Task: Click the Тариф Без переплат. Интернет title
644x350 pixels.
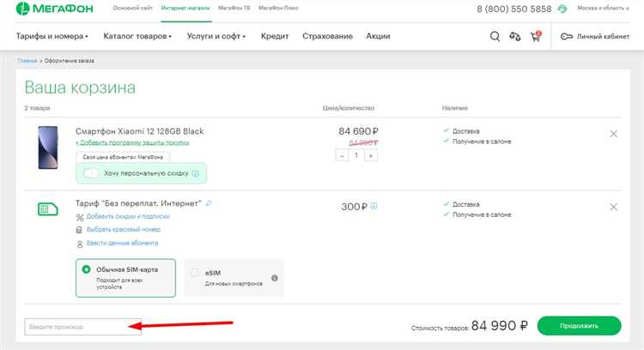Action: tap(138, 203)
